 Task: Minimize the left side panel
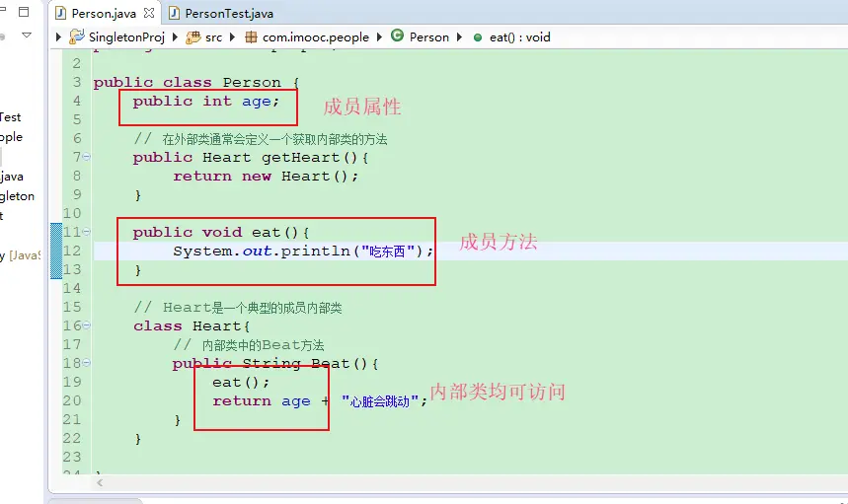click(x=3, y=10)
